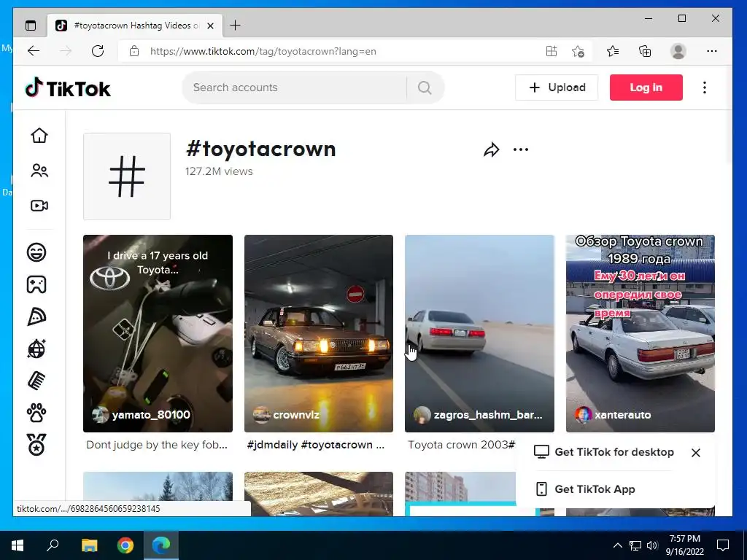Close the Get TikTok for desktop popup
Viewport: 747px width, 560px height.
(695, 452)
